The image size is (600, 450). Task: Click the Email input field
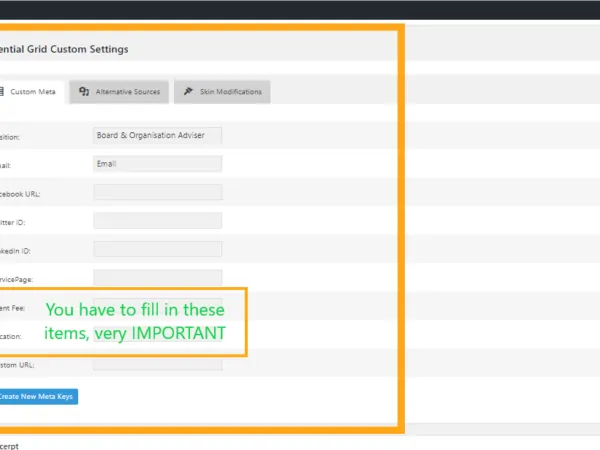[x=158, y=164]
